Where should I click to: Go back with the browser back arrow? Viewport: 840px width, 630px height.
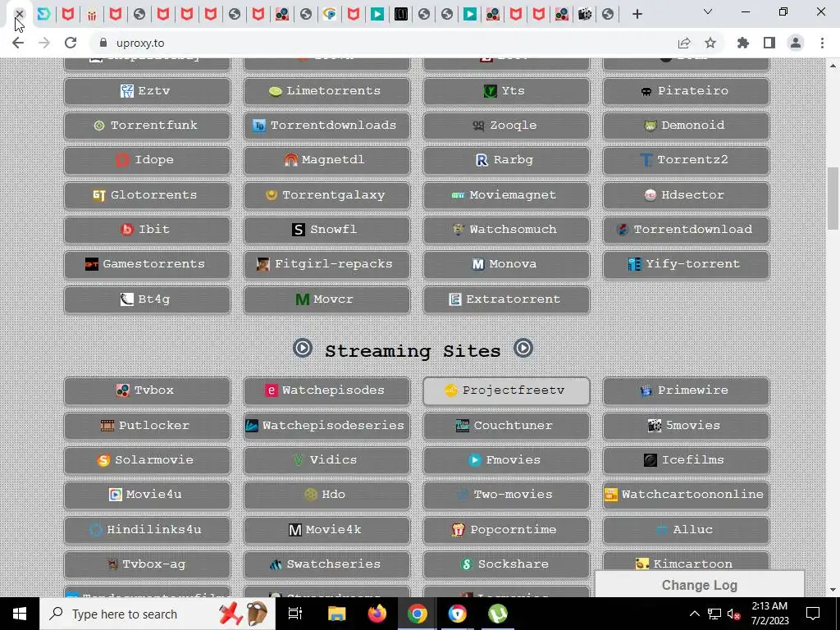point(18,43)
